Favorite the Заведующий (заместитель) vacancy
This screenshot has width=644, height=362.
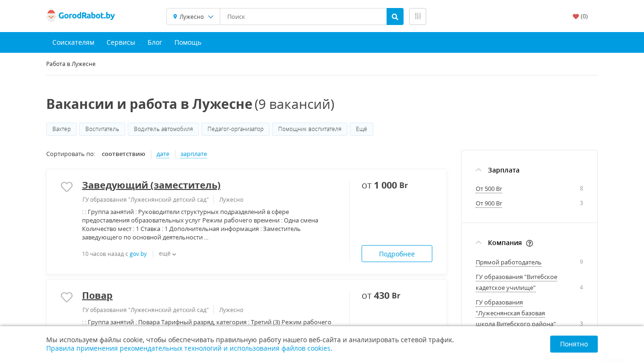67,187
